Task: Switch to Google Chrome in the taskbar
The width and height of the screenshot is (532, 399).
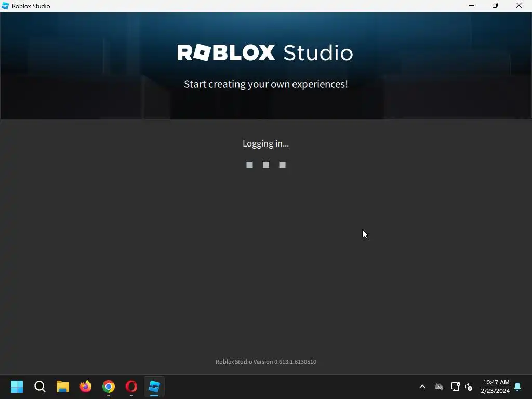Action: (109, 387)
